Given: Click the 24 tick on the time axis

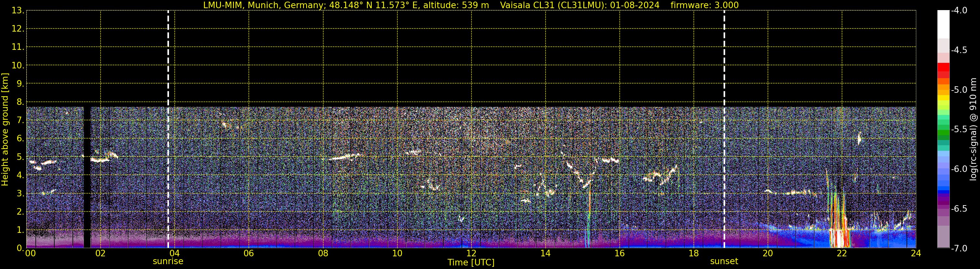Looking at the screenshot, I should [916, 253].
